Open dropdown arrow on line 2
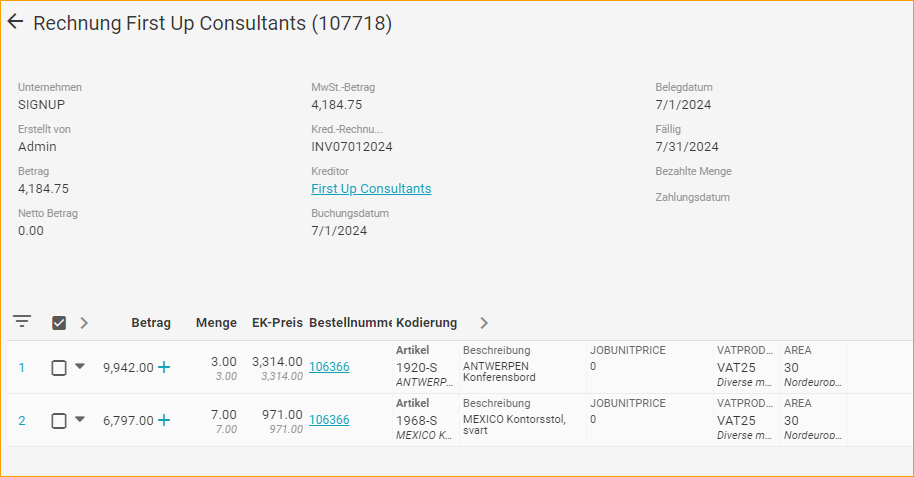This screenshot has height=477, width=914. [x=80, y=419]
